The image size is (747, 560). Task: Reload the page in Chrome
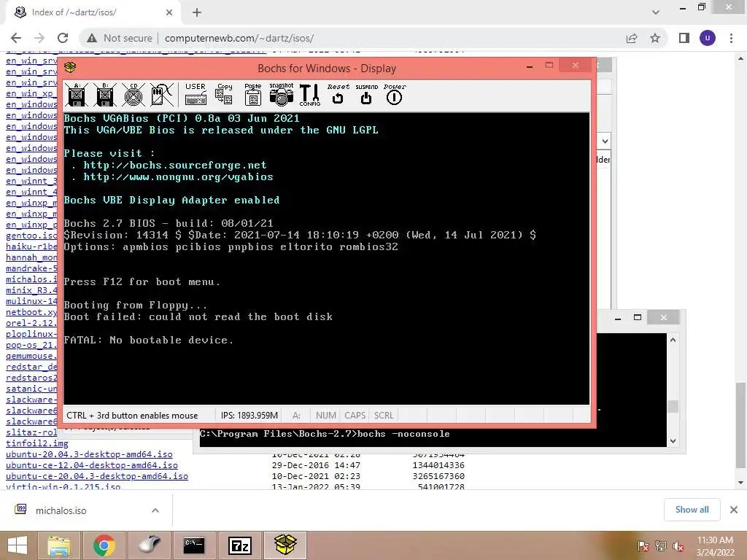coord(63,38)
